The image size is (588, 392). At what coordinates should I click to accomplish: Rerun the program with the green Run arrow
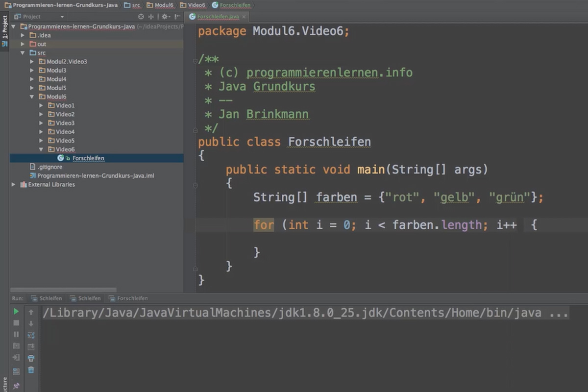pos(16,311)
